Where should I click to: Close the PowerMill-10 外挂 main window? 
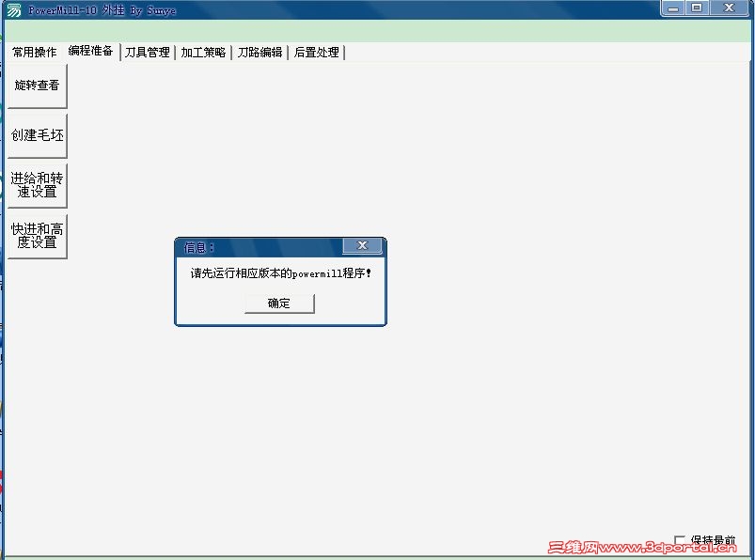click(x=729, y=8)
